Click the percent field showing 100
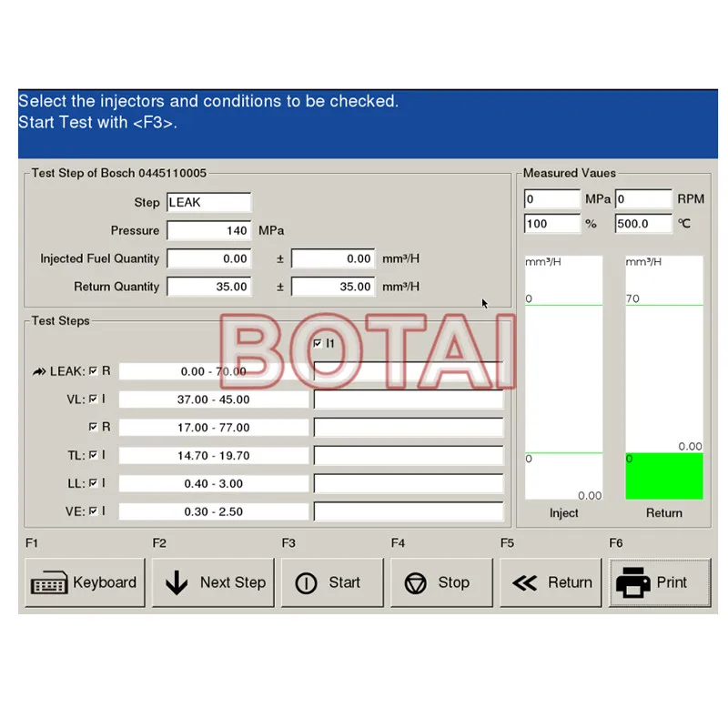728x728 pixels. (x=552, y=224)
